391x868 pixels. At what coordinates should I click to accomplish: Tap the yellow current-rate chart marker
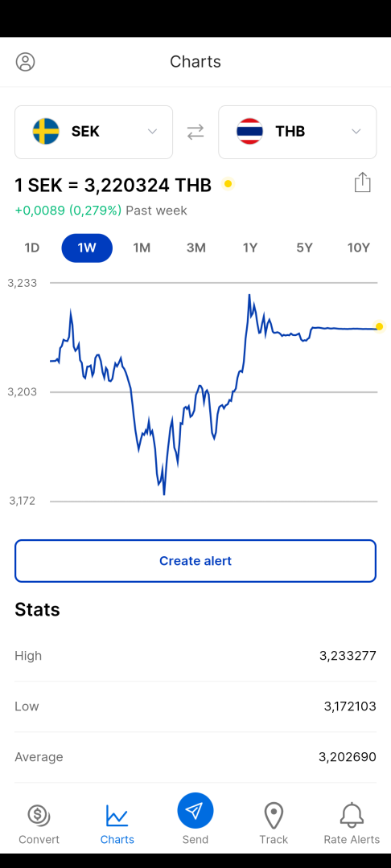click(380, 326)
